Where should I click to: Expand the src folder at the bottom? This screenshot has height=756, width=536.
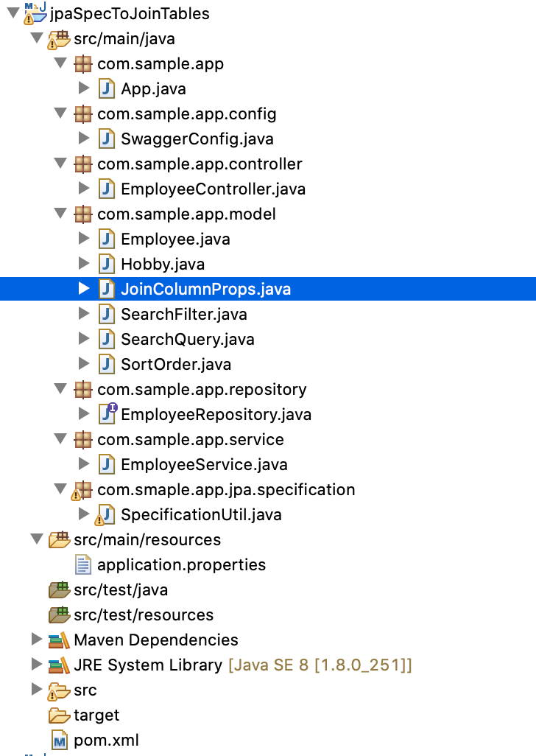[x=36, y=690]
